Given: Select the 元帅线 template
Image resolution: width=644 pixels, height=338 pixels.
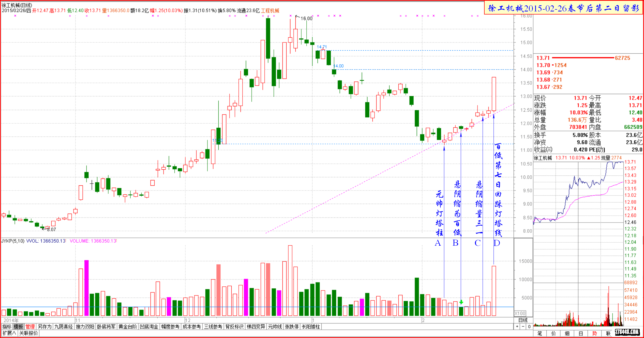Looking at the screenshot, I should point(275,327).
